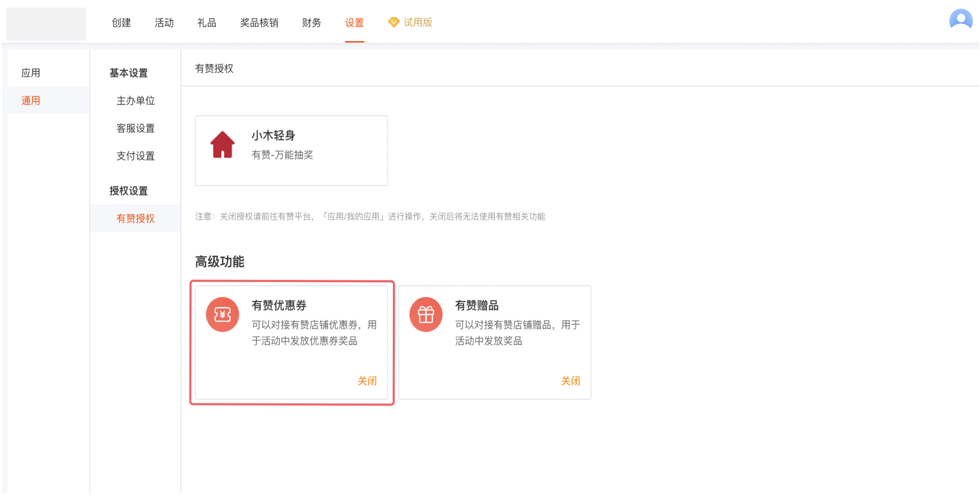Viewport: 980px width, 497px height.
Task: Click the Youzan gift box icon
Action: [x=426, y=314]
